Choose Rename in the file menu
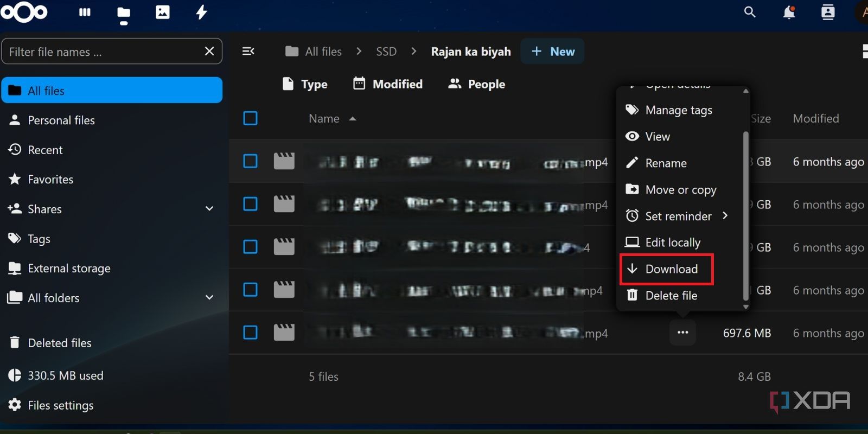Image resolution: width=868 pixels, height=434 pixels. [656, 163]
